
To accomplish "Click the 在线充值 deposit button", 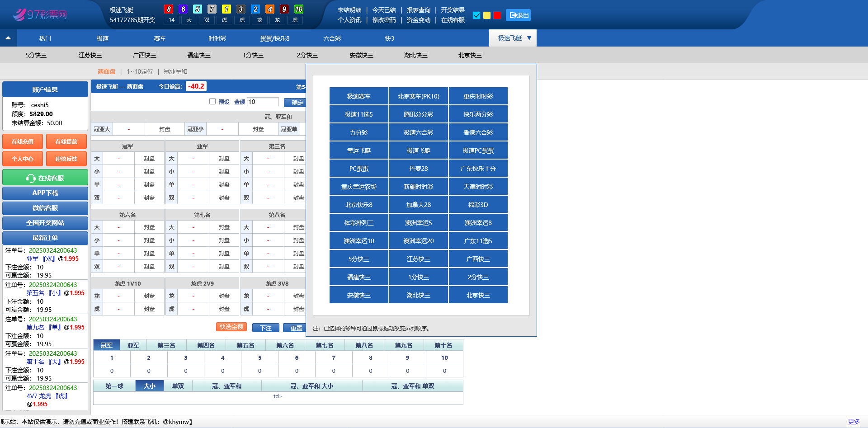I will point(23,141).
